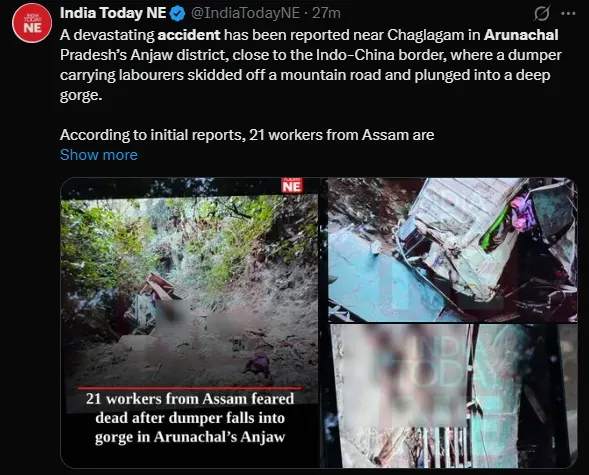The image size is (589, 475).
Task: Open the top-right crashed dumper photo
Action: (x=453, y=250)
